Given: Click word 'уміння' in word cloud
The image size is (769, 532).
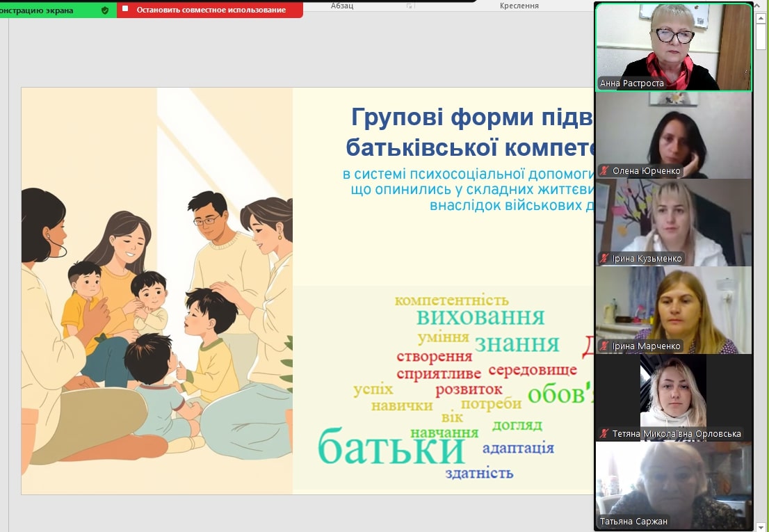Looking at the screenshot, I should coord(443,338).
